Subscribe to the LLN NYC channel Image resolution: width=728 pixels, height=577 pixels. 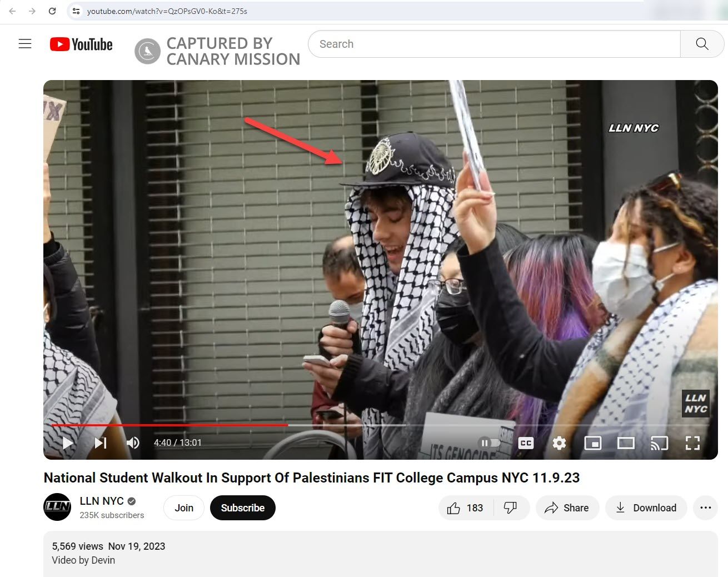242,508
